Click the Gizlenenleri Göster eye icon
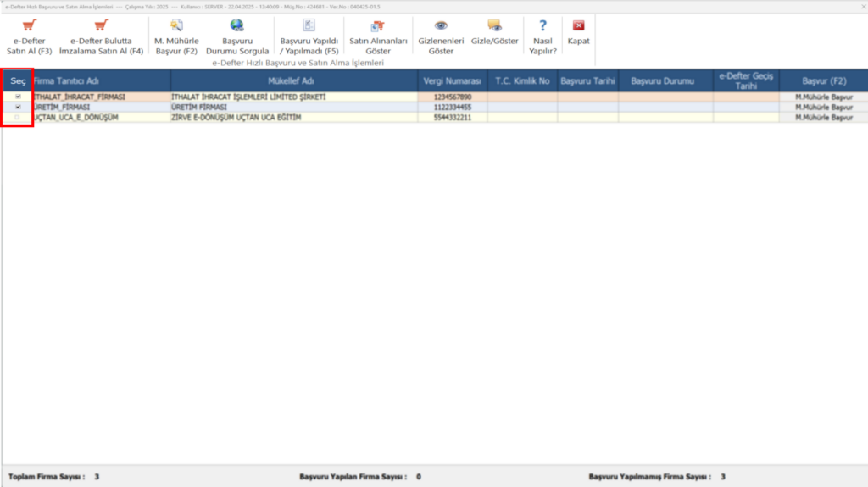The width and height of the screenshot is (868, 487). click(x=441, y=26)
